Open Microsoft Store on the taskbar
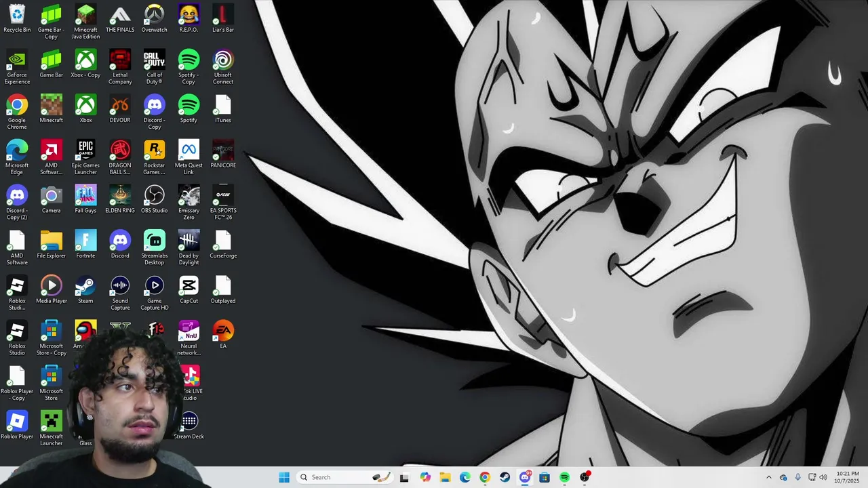 pos(545,477)
